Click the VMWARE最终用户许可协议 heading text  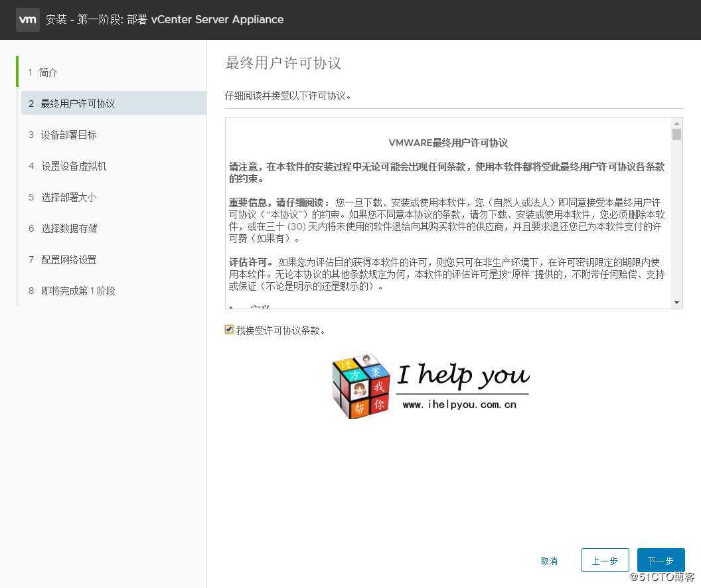pos(448,143)
